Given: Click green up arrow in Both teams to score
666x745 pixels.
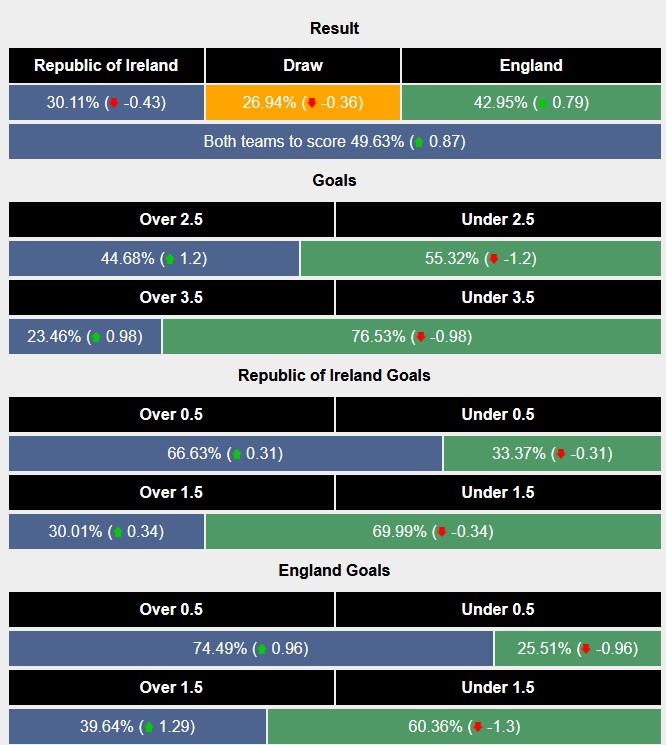Looking at the screenshot, I should coord(419,142).
